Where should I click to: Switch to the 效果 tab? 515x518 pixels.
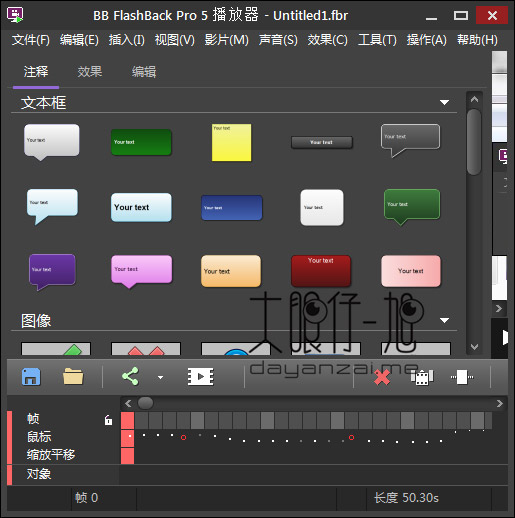[90, 72]
